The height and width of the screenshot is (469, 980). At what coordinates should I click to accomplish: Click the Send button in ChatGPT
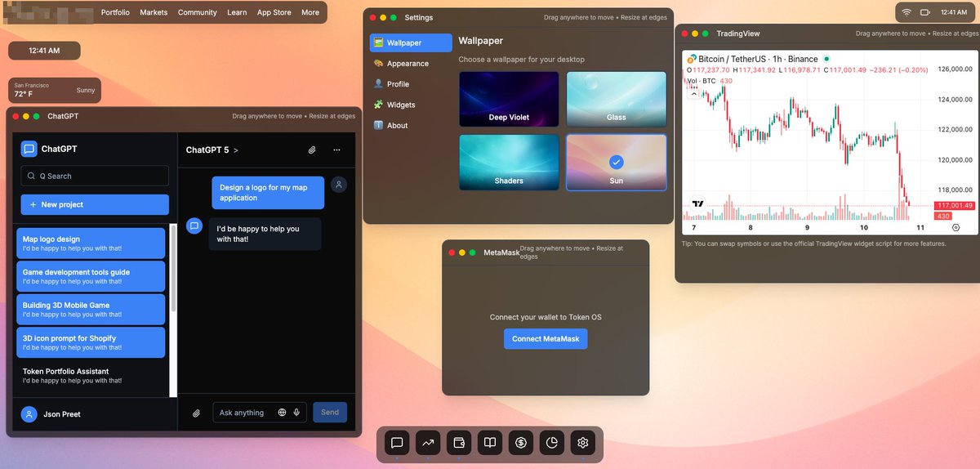(x=330, y=413)
